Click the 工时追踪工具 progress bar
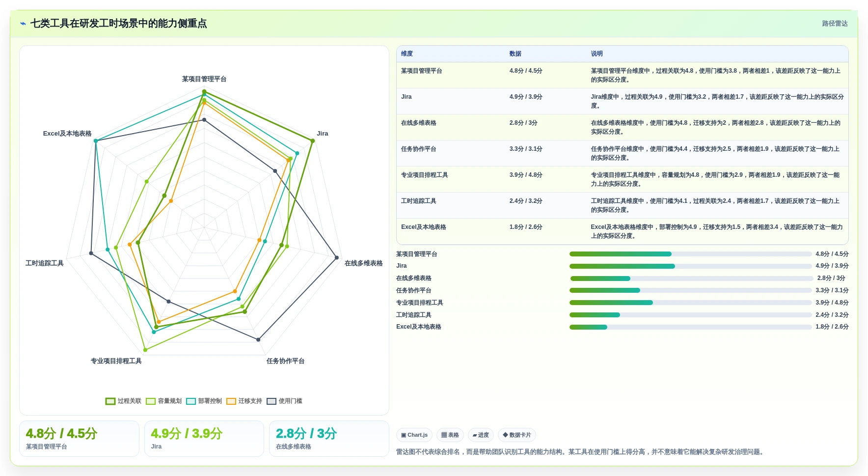Viewport: 868px width, 476px height. point(690,315)
